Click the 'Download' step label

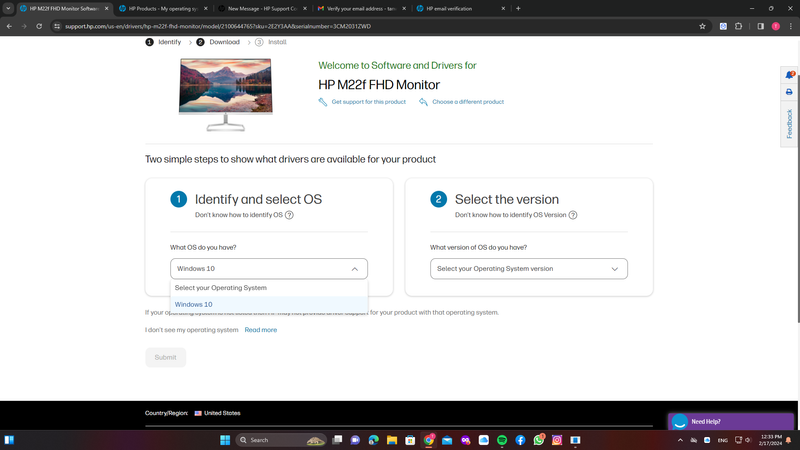pyautogui.click(x=224, y=42)
